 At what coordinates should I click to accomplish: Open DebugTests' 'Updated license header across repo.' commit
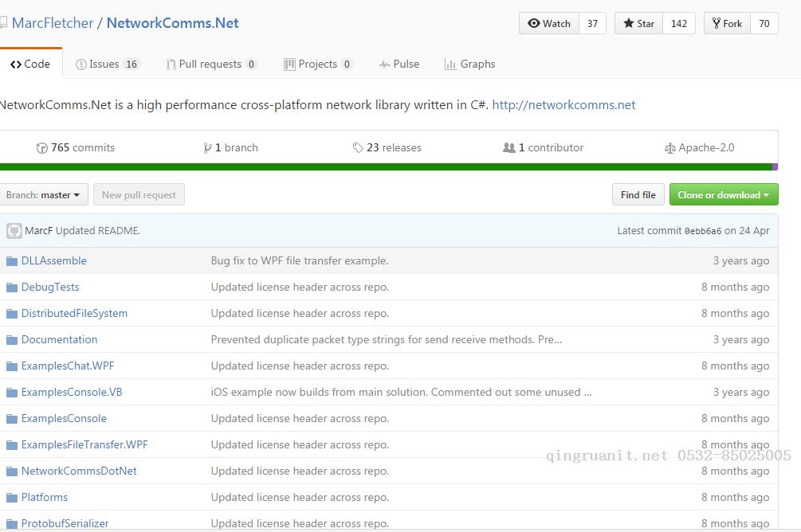[x=300, y=287]
